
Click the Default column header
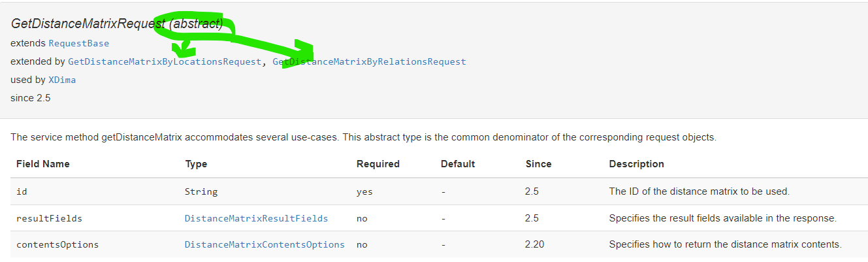click(458, 164)
